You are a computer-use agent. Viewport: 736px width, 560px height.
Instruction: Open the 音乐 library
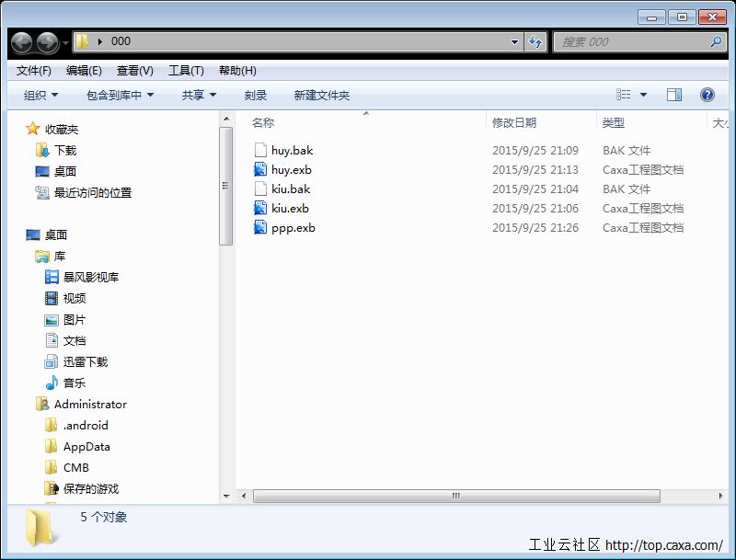point(75,383)
